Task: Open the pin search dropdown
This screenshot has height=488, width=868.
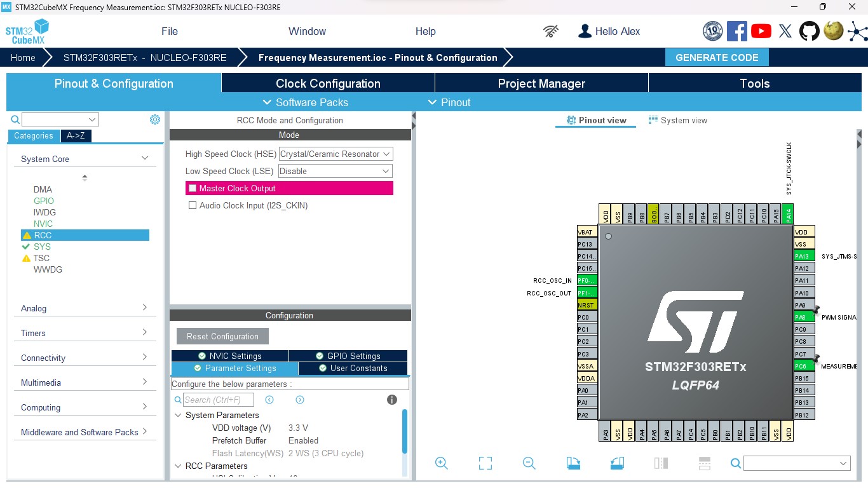Action: (797, 463)
